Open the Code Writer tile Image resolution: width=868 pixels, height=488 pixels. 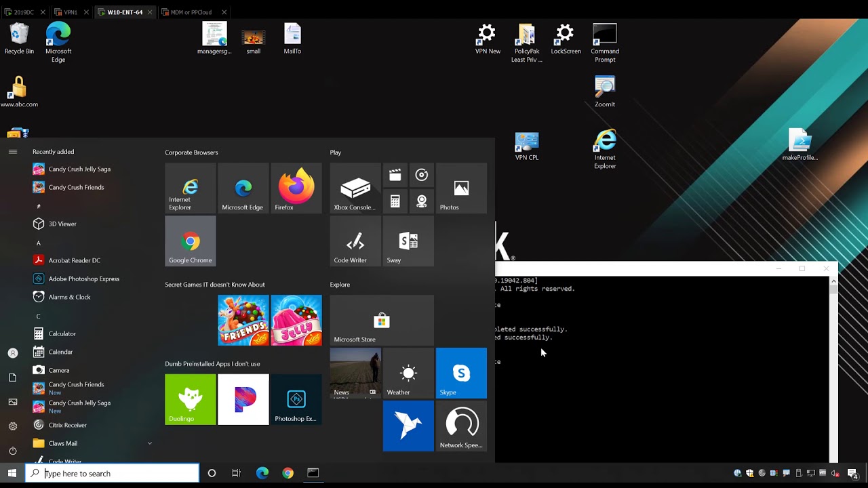pyautogui.click(x=355, y=241)
